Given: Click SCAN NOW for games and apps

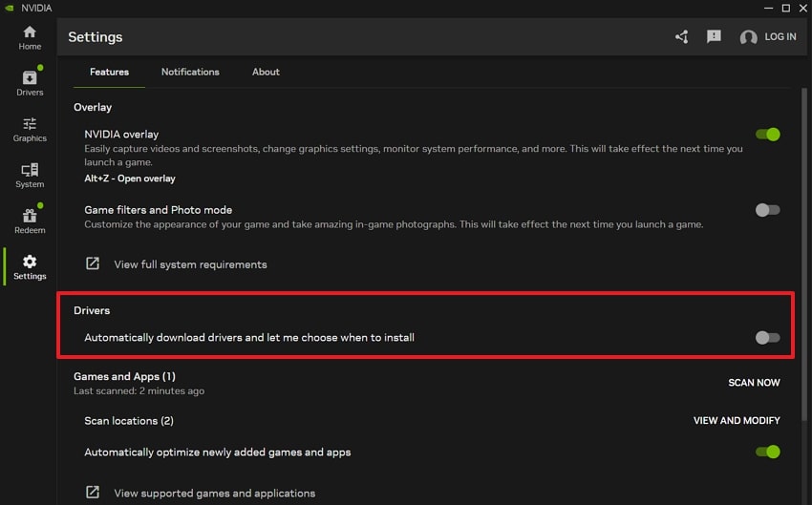Looking at the screenshot, I should [x=754, y=383].
